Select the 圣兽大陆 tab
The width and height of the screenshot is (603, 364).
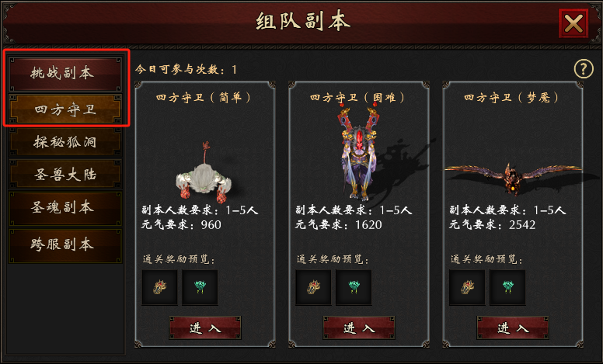(x=65, y=175)
